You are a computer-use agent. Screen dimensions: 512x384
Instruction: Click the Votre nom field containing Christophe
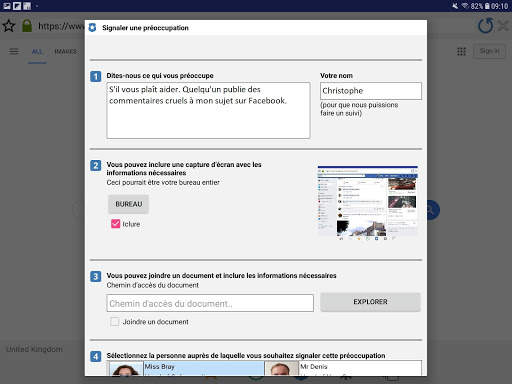pos(371,91)
